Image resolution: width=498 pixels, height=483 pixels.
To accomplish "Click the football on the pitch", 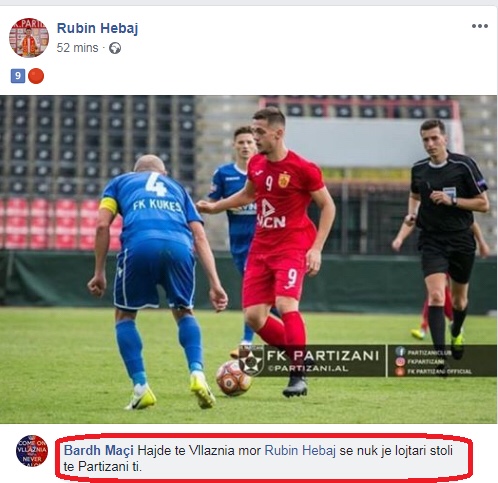I will (233, 378).
